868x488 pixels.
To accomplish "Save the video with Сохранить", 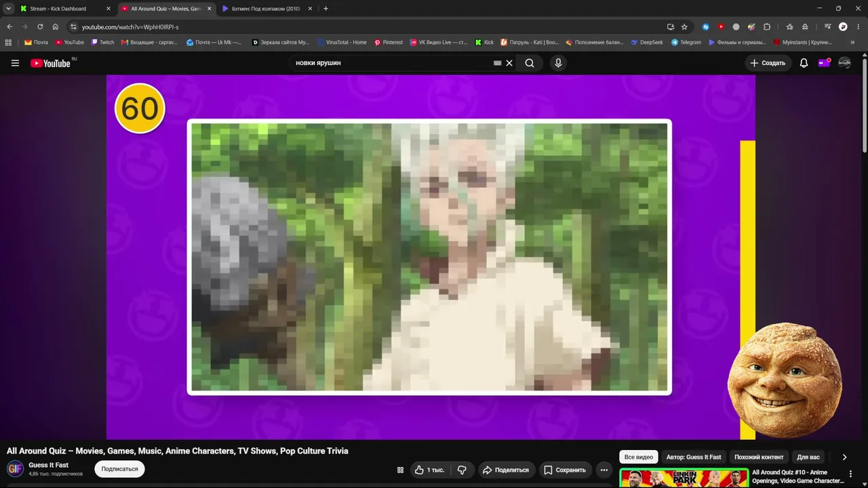I will pos(565,470).
